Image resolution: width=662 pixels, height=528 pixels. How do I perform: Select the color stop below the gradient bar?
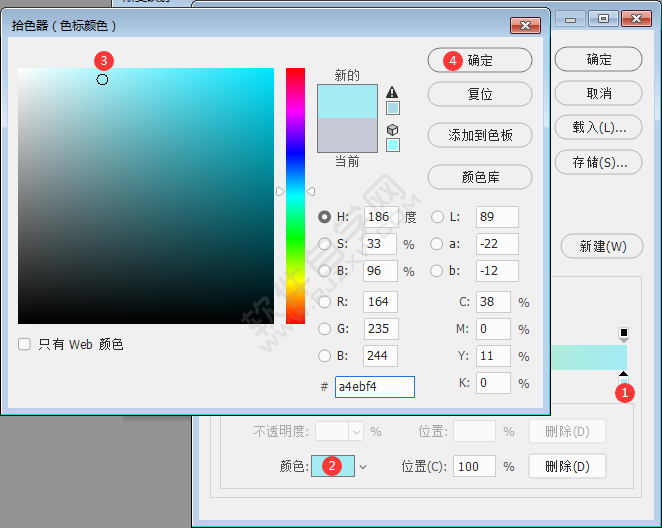pyautogui.click(x=624, y=376)
